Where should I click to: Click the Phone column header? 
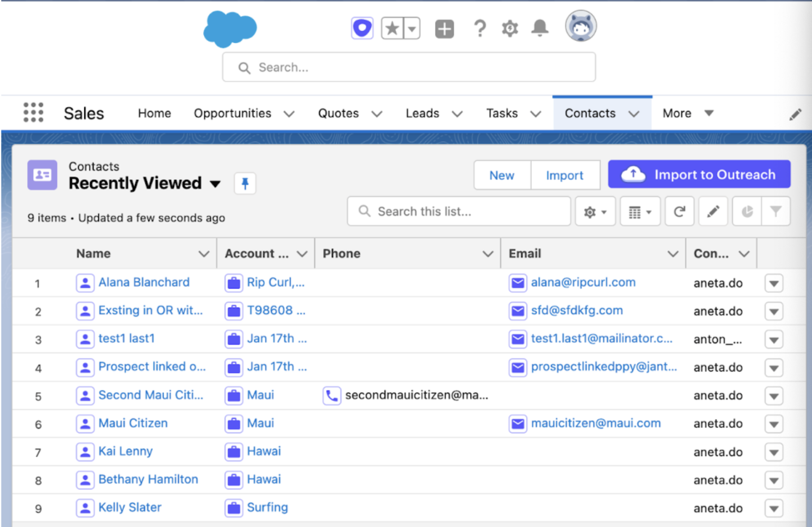point(341,254)
